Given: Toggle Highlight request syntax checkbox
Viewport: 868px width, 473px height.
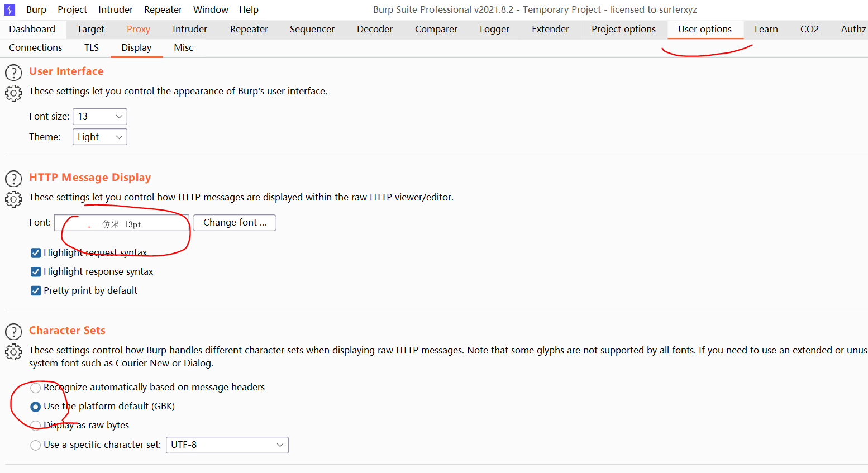Looking at the screenshot, I should point(36,253).
